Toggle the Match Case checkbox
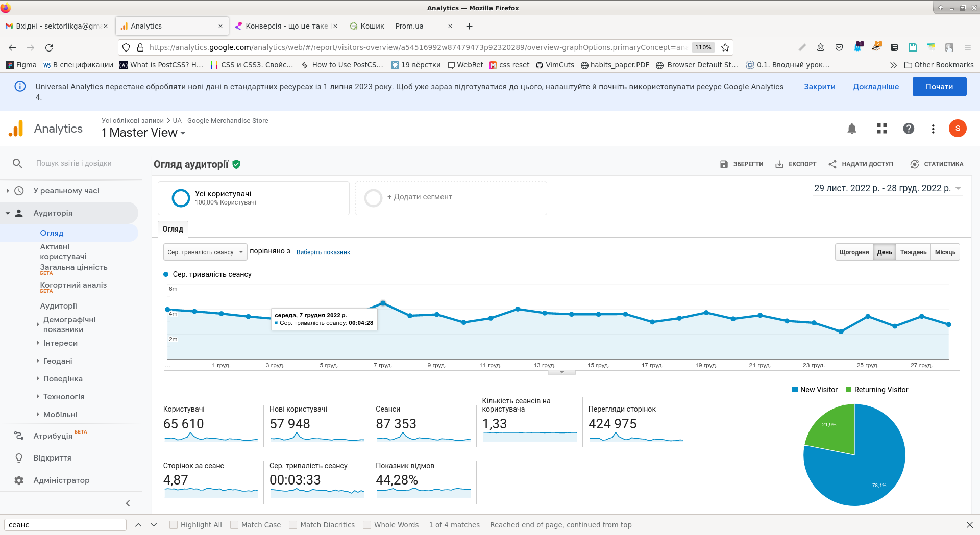 (x=234, y=525)
